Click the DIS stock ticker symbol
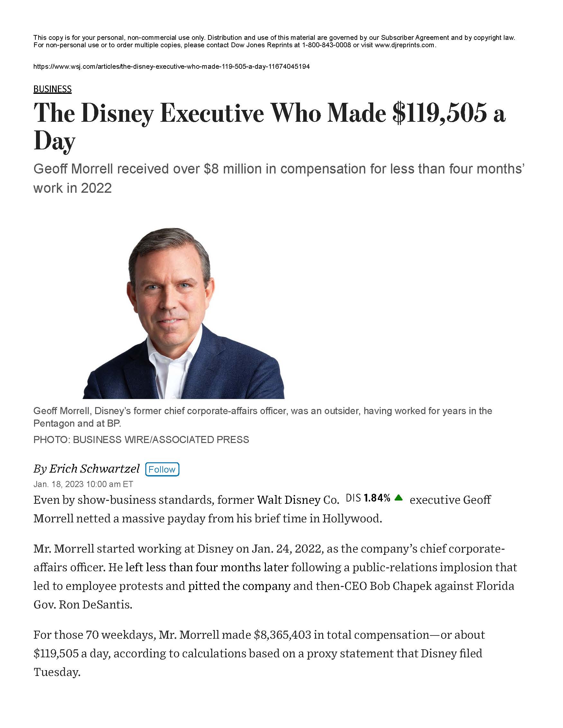563x728 pixels. [354, 498]
